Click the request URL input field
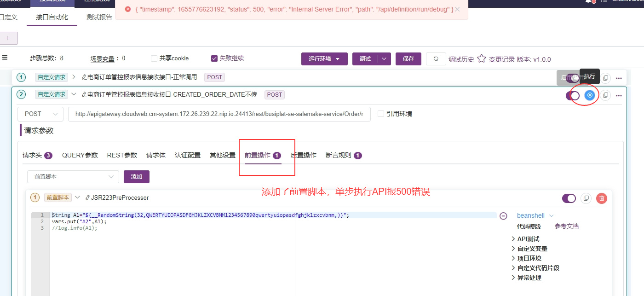 click(x=219, y=114)
